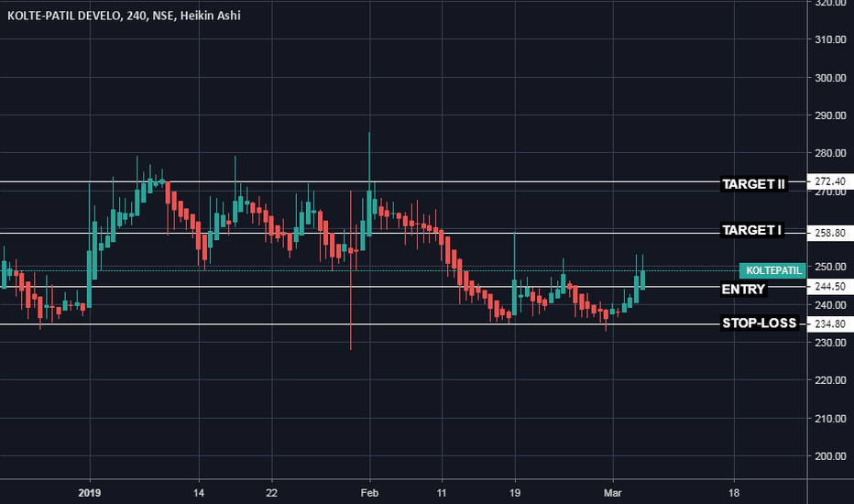
Task: Click the 11 date axis label
Action: [441, 493]
